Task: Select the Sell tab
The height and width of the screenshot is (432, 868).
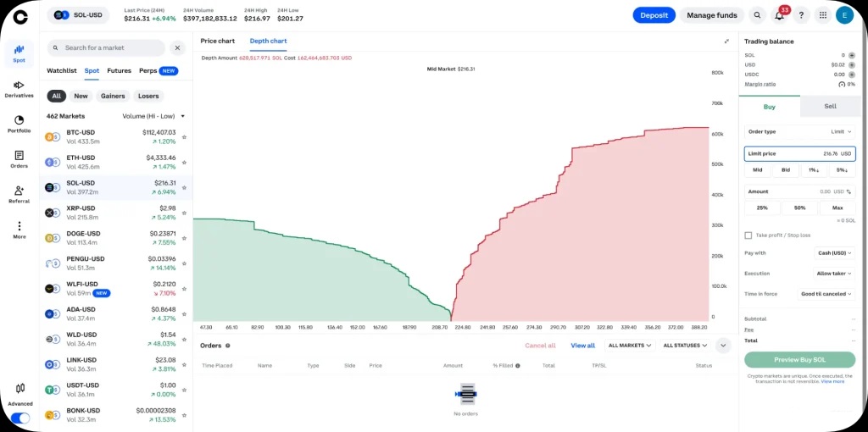Action: pos(830,107)
